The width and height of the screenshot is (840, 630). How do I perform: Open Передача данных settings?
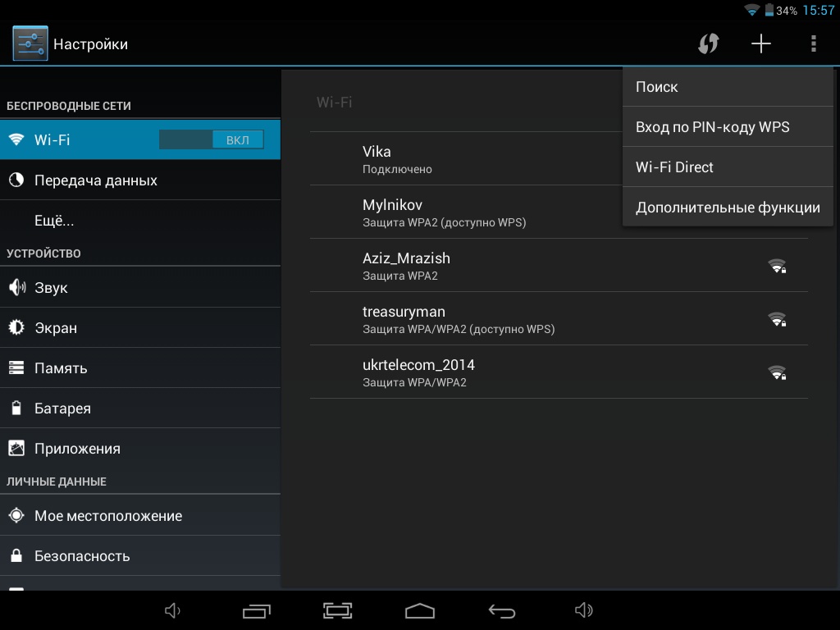coord(96,180)
